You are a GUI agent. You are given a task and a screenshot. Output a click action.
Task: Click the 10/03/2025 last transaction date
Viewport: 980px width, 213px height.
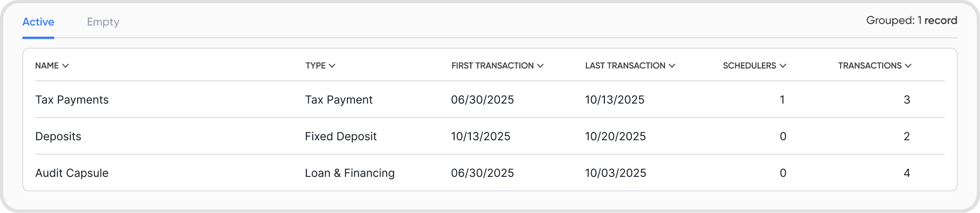click(616, 173)
